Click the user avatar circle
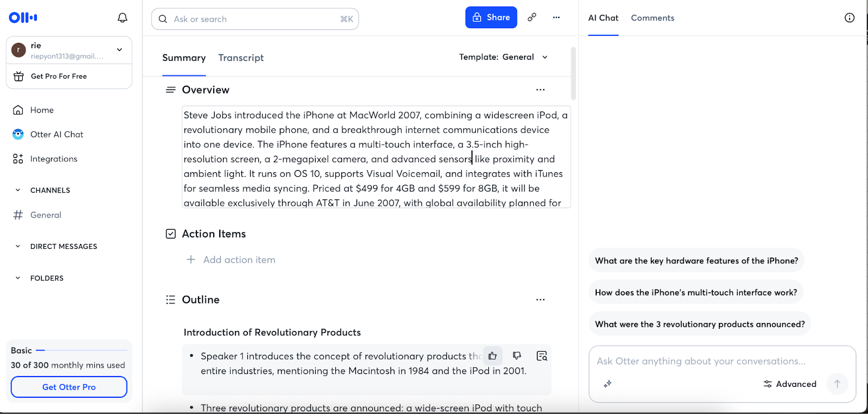868x414 pixels. point(18,50)
